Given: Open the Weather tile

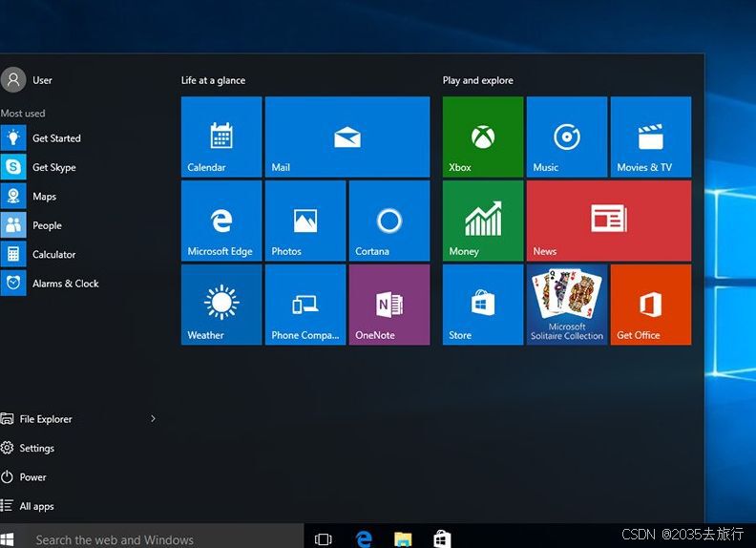Looking at the screenshot, I should tap(221, 305).
